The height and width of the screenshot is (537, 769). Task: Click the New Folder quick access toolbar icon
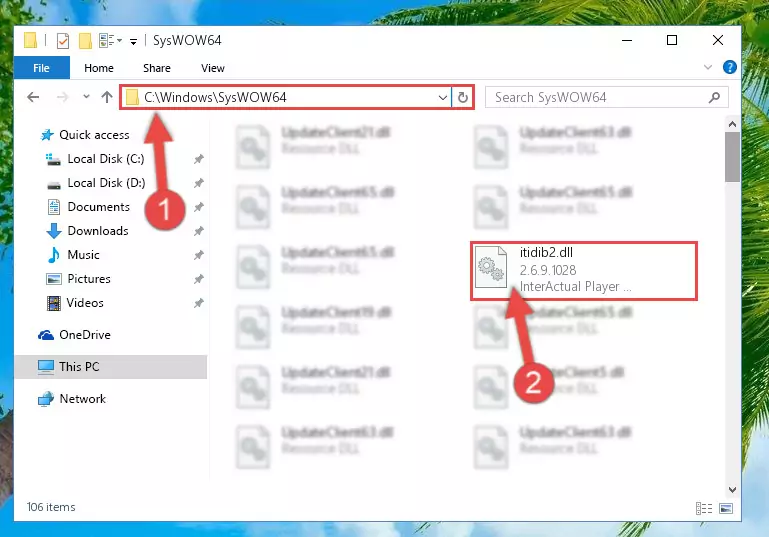pyautogui.click(x=85, y=41)
